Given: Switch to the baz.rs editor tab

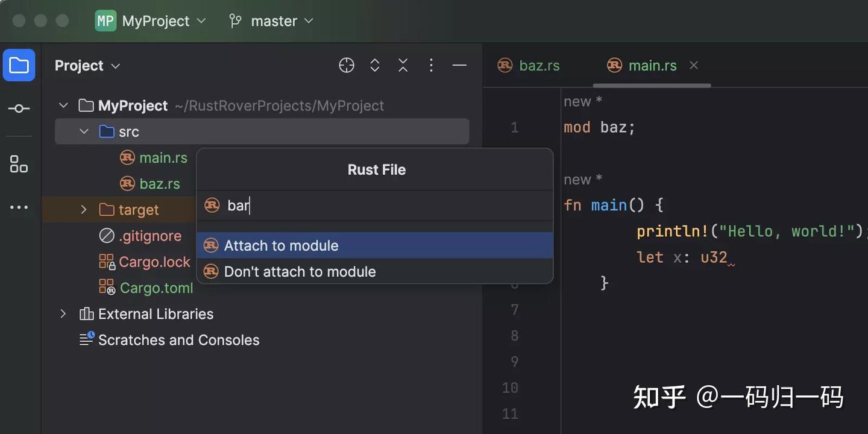Looking at the screenshot, I should [x=529, y=66].
